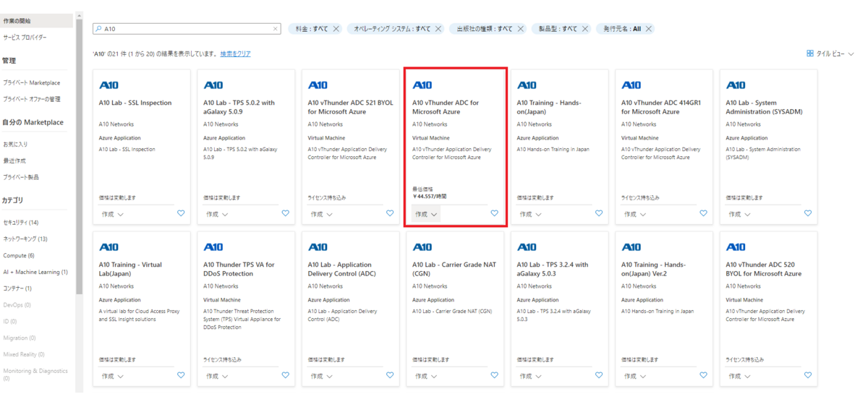This screenshot has width=868, height=394.
Task: Expand 作成 on A10 Training - Virtual Lab(Japan)
Action: (113, 376)
